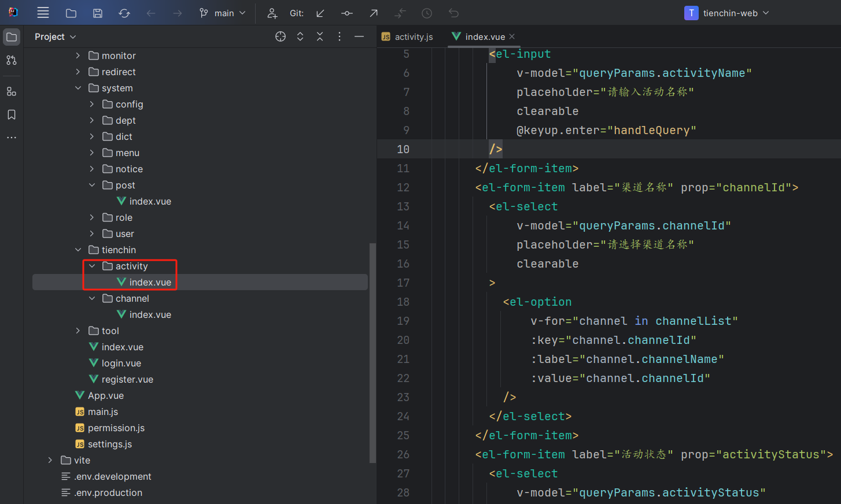Screen dimensions: 841x504
Task: Hide the Project panel with minus icon
Action: point(359,36)
